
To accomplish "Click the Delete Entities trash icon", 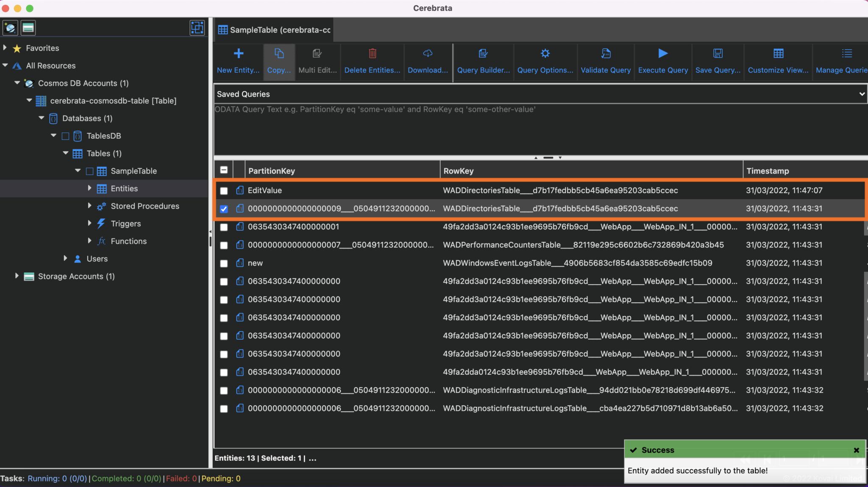I will pos(372,53).
